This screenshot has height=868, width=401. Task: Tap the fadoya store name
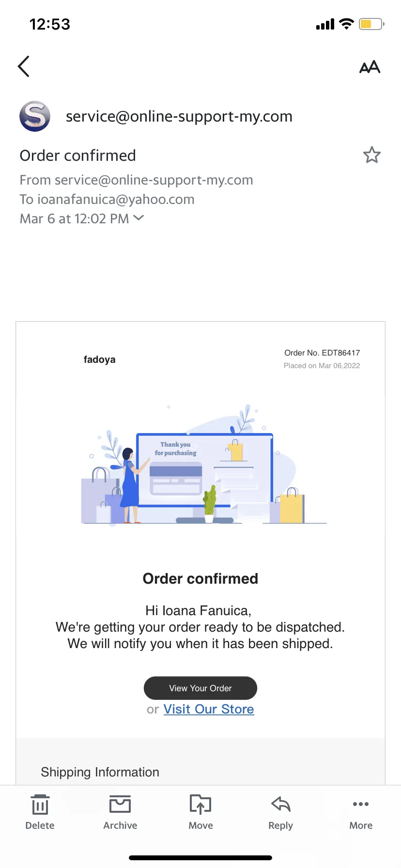click(x=99, y=359)
